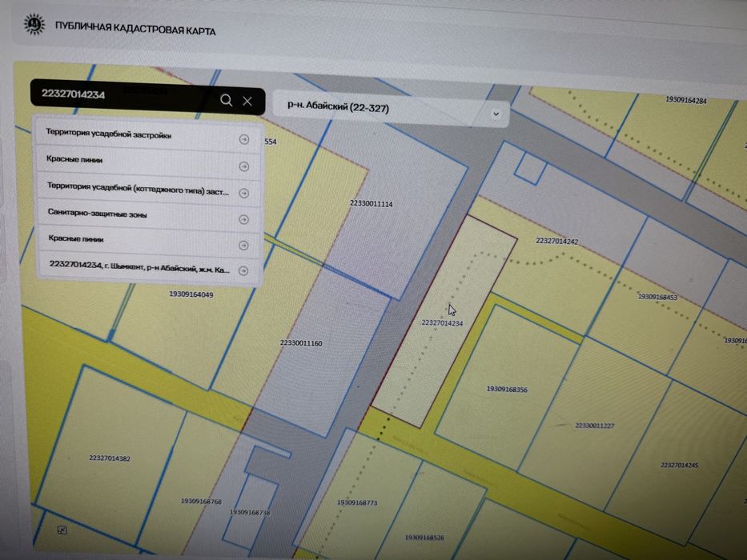Viewport: 747px width, 560px height.
Task: Select Санитарно-защитные зоны result
Action: coord(150,215)
